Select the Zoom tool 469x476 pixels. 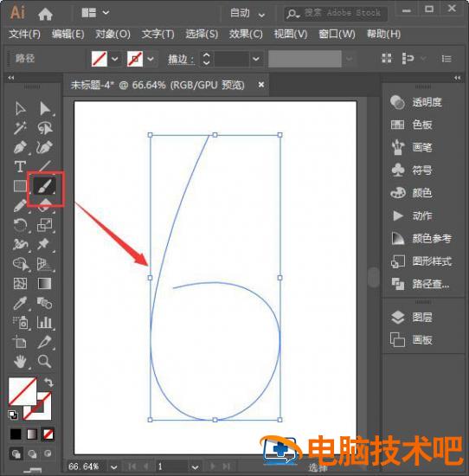(45, 361)
